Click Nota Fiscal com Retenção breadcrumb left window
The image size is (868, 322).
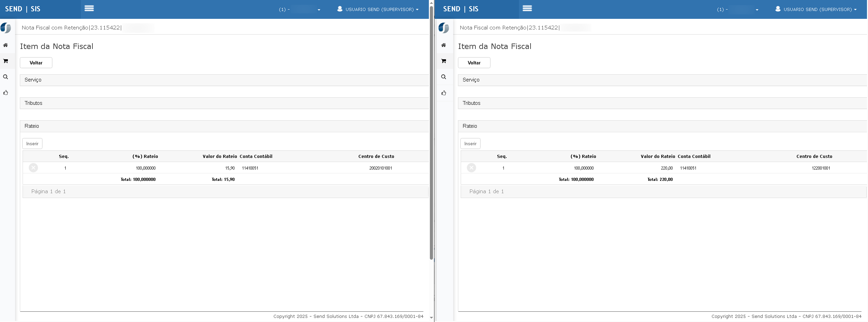click(55, 28)
